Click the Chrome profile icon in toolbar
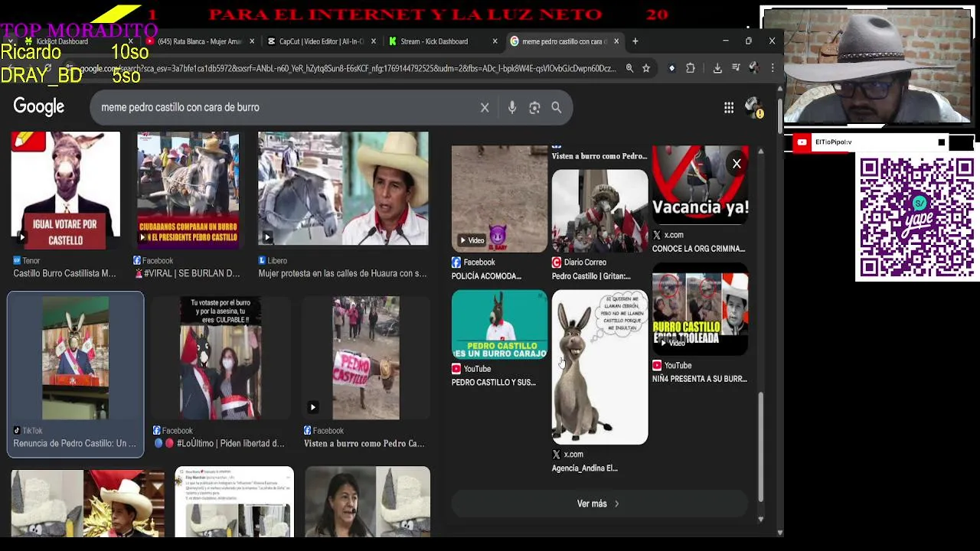Screen dimensions: 980x551 [754, 68]
